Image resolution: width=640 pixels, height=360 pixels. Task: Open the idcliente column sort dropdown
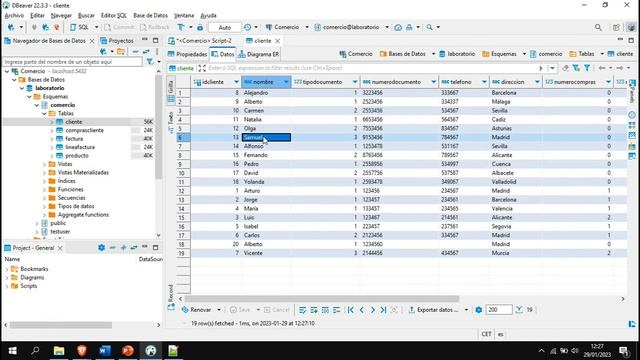(x=236, y=82)
